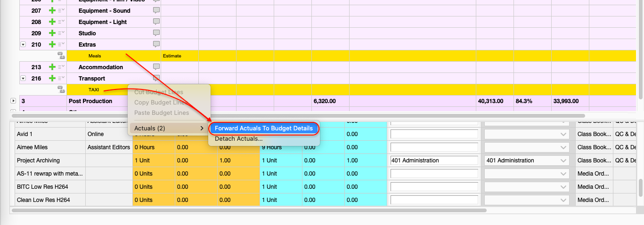Open the account dropdown in the Avid 1 row
This screenshot has width=644, height=225.
pyautogui.click(x=528, y=134)
